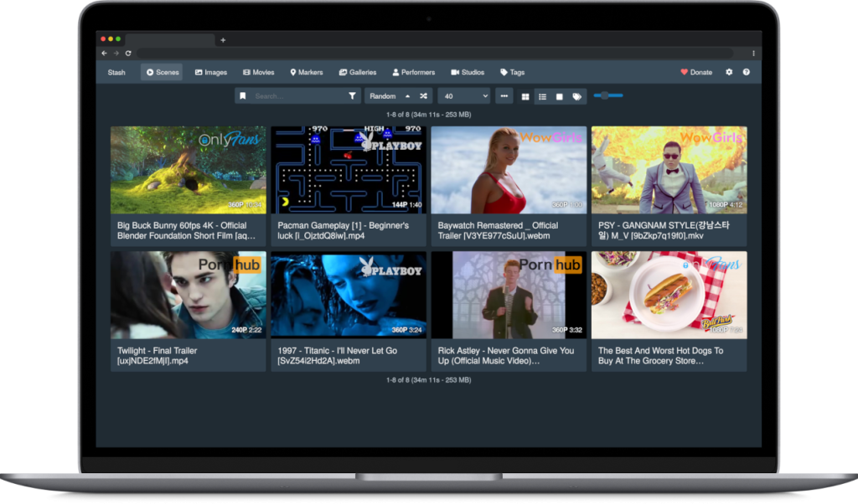Open a new browser tab
Viewport: 858px width, 504px height.
pyautogui.click(x=223, y=40)
